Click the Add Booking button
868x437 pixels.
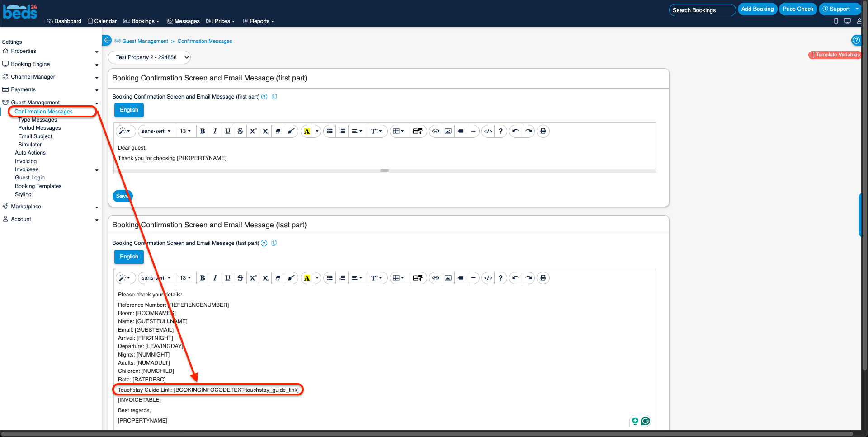[x=757, y=9]
